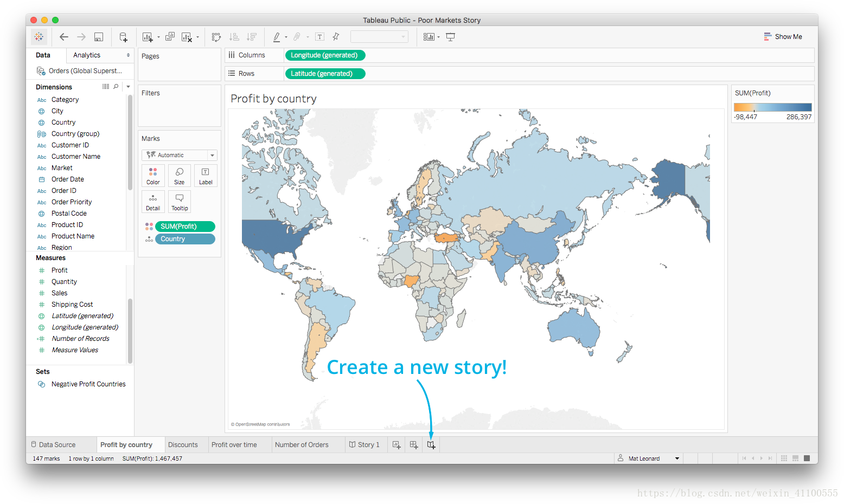Click the SUM(Profit) pill on Marks
This screenshot has width=844, height=504.
(185, 227)
